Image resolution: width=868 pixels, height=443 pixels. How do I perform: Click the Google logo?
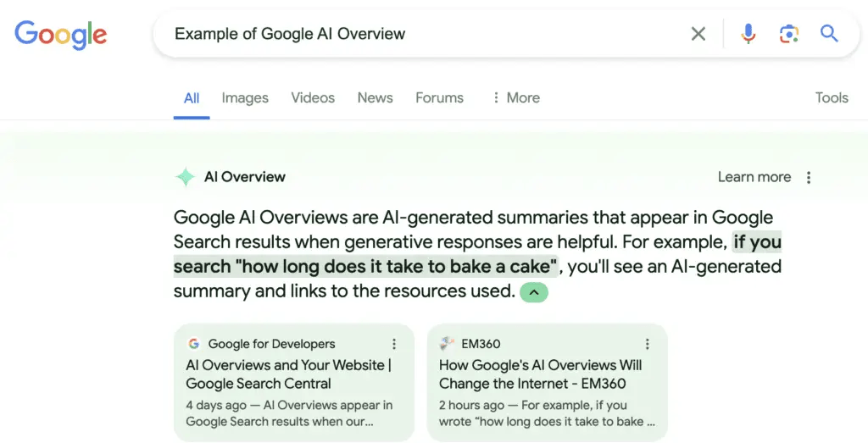coord(61,34)
